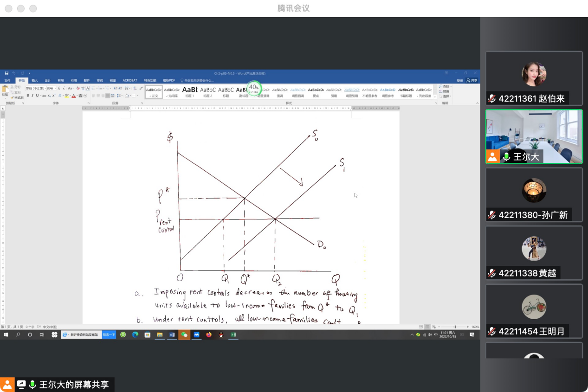Click the Format Painter button
This screenshot has width=588, height=392.
tap(16, 97)
